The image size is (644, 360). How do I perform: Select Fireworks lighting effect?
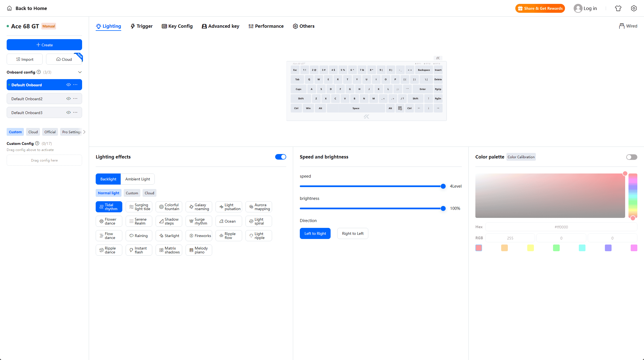pyautogui.click(x=199, y=236)
